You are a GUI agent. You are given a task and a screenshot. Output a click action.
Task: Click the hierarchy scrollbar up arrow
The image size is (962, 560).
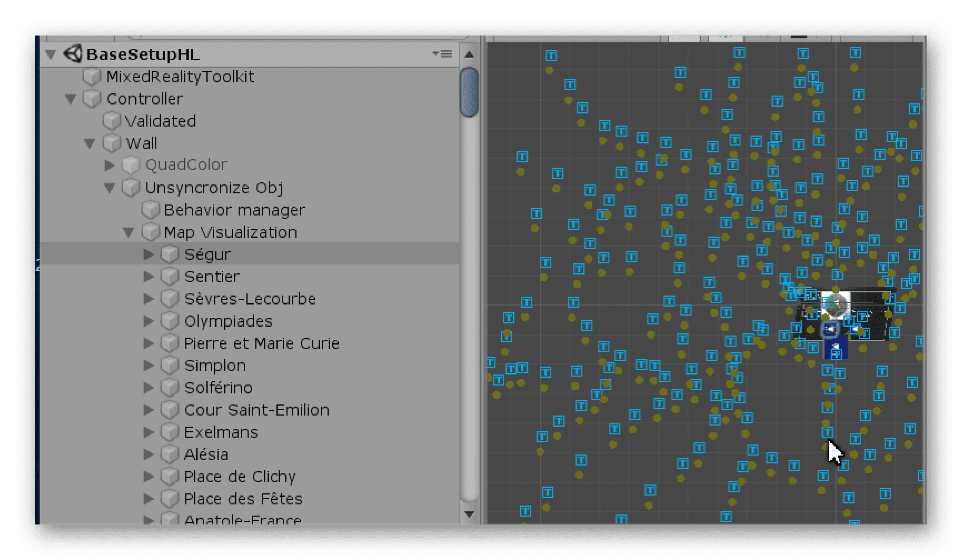[x=469, y=55]
